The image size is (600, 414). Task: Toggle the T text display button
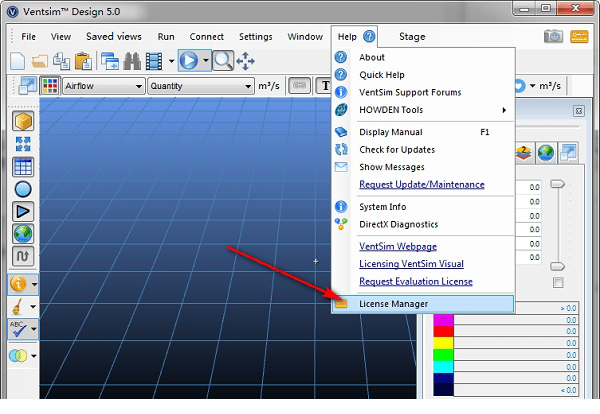coord(324,85)
